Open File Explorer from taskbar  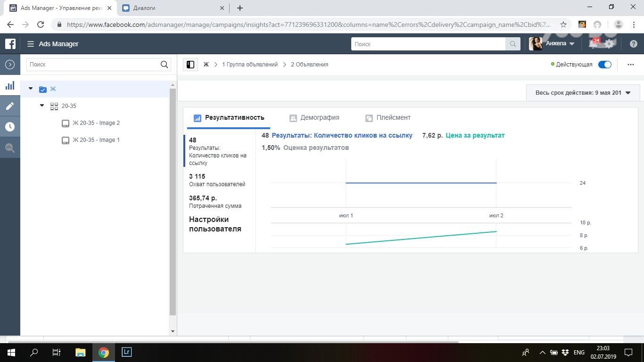[81, 352]
